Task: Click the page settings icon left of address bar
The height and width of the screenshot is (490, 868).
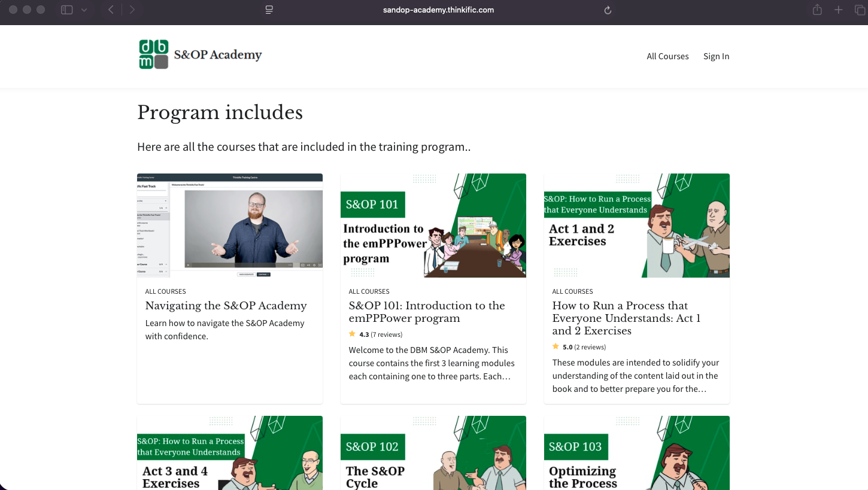Action: (x=269, y=10)
